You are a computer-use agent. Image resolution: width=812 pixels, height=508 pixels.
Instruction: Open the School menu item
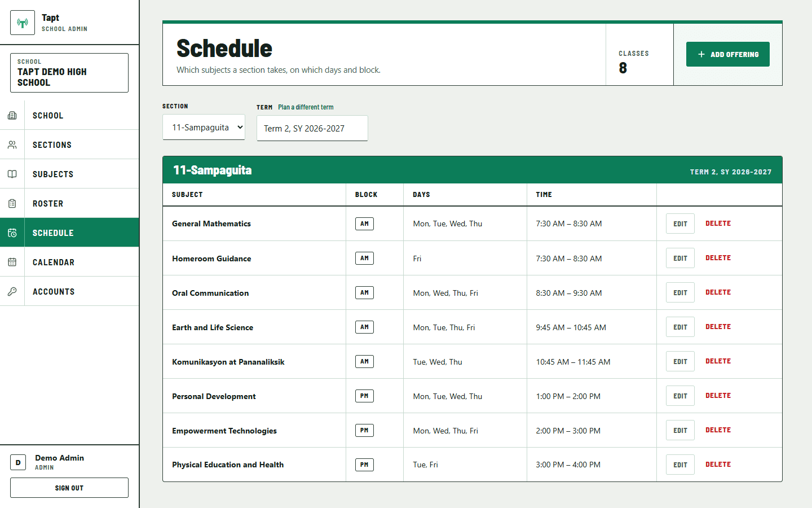pos(69,116)
